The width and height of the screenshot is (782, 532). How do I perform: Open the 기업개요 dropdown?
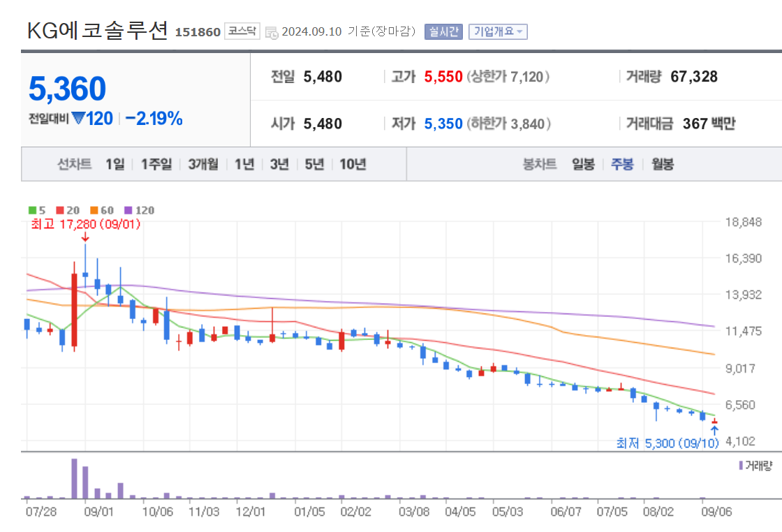tap(498, 32)
